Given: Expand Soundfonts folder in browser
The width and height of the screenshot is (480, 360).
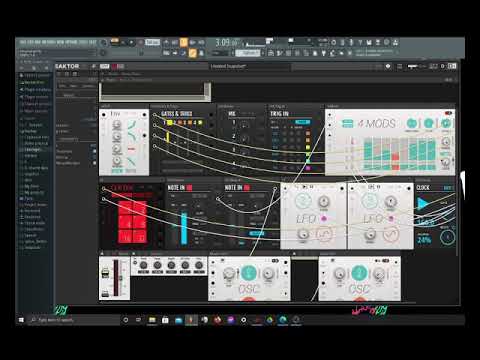Looking at the screenshot, I should (x=33, y=229).
